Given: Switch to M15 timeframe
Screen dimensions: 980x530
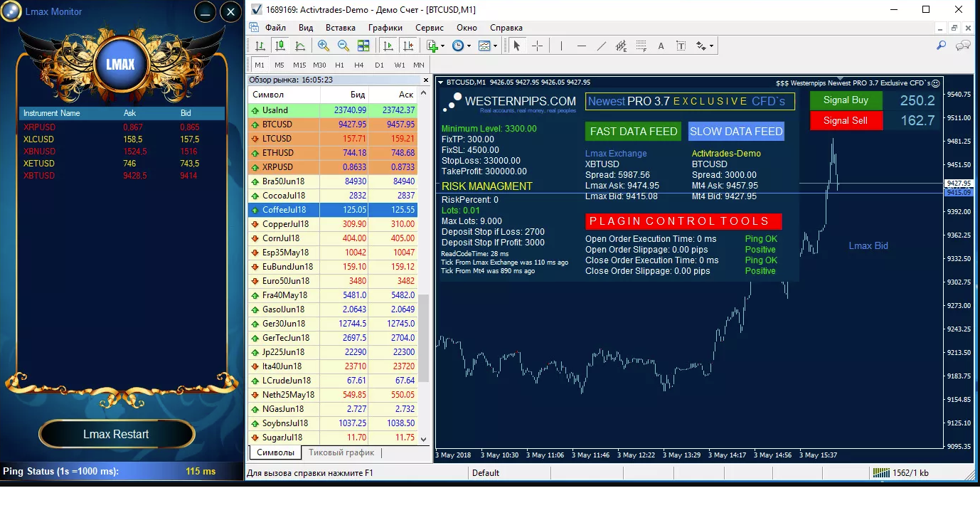Looking at the screenshot, I should 299,65.
